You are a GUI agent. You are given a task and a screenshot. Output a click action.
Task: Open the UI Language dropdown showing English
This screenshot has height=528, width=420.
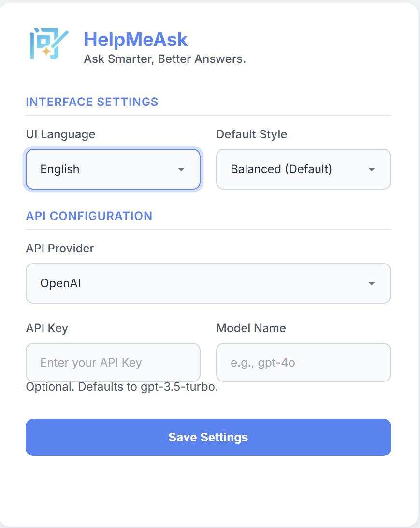[x=113, y=169]
